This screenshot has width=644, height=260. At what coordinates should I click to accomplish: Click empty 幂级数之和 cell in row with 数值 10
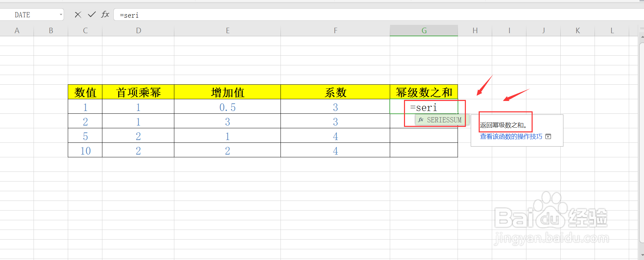coord(424,150)
